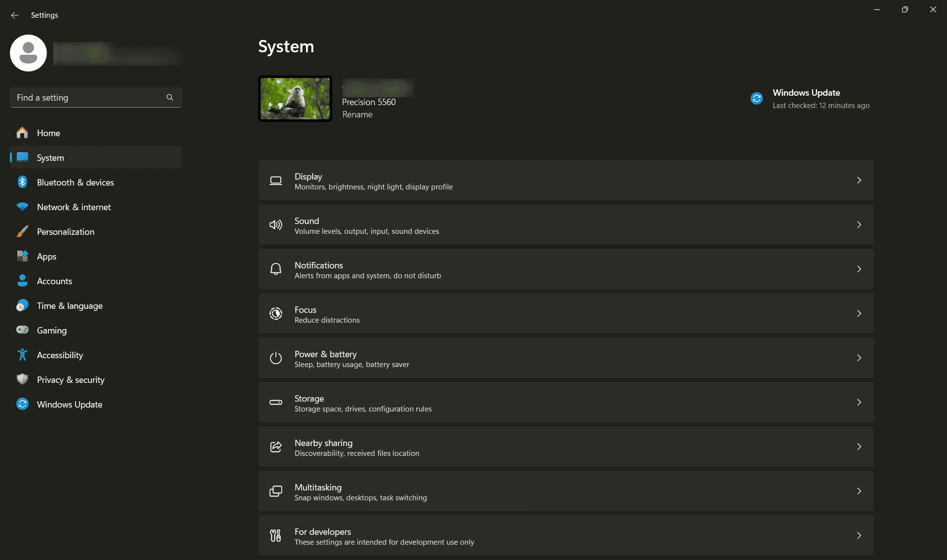Image resolution: width=947 pixels, height=560 pixels.
Task: Expand the Storage settings chevron
Action: pyautogui.click(x=859, y=402)
